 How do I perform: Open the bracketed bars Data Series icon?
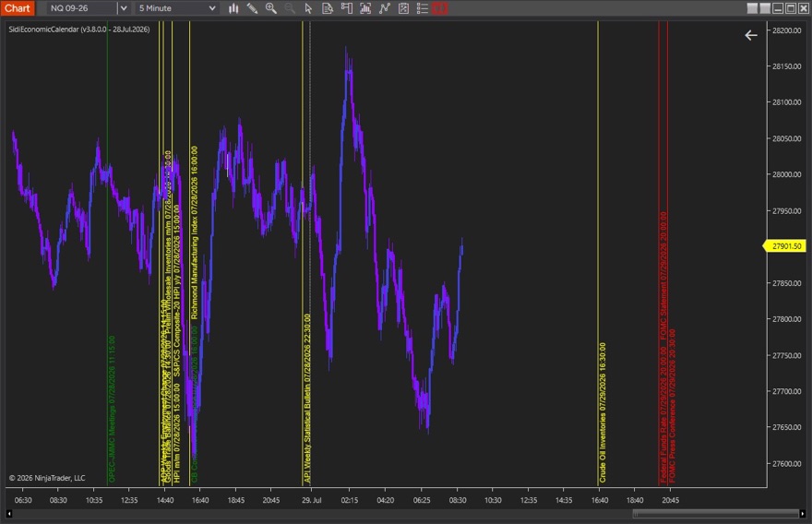pyautogui.click(x=365, y=8)
